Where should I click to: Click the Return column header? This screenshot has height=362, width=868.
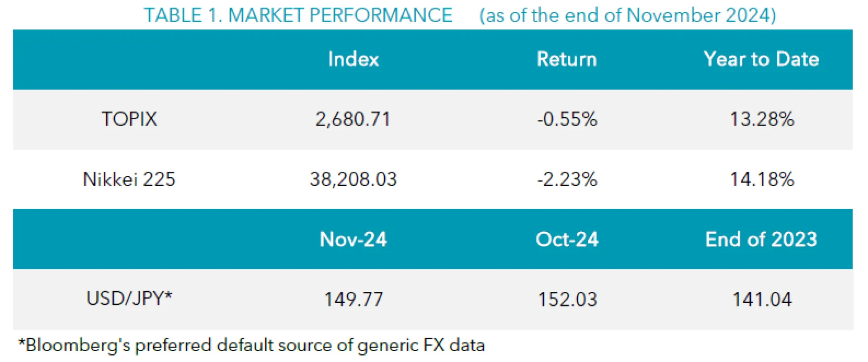(566, 59)
